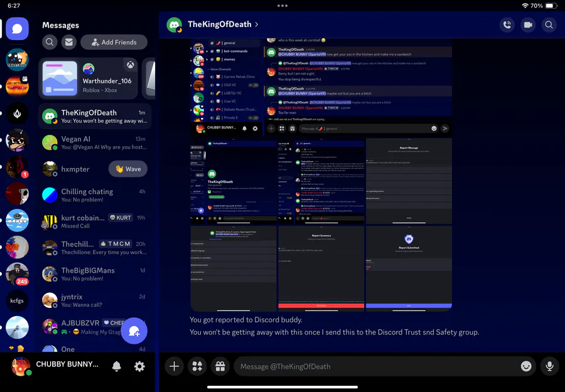The image size is (565, 392).
Task: Open the large general channel screenshot
Action: [321, 87]
